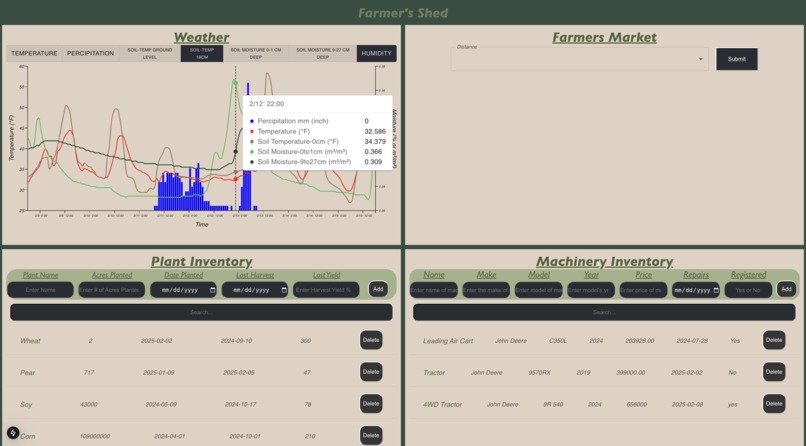806x446 pixels.
Task: Add machinery with the Add button
Action: (786, 289)
